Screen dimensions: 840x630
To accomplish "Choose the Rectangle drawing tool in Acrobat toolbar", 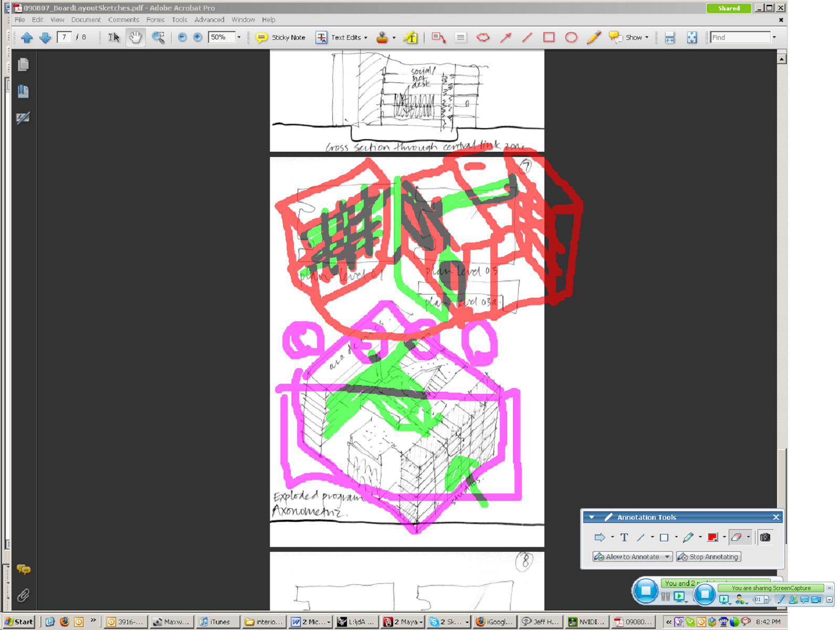I will [x=549, y=37].
